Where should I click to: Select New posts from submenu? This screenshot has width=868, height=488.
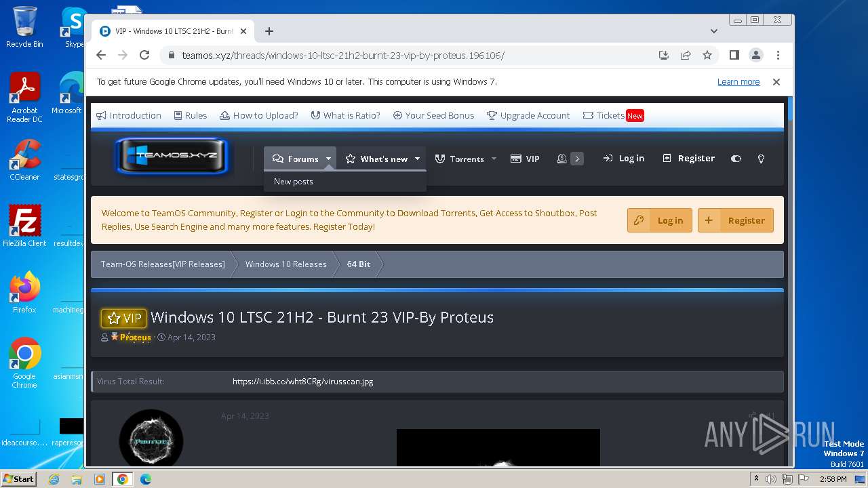tap(294, 182)
